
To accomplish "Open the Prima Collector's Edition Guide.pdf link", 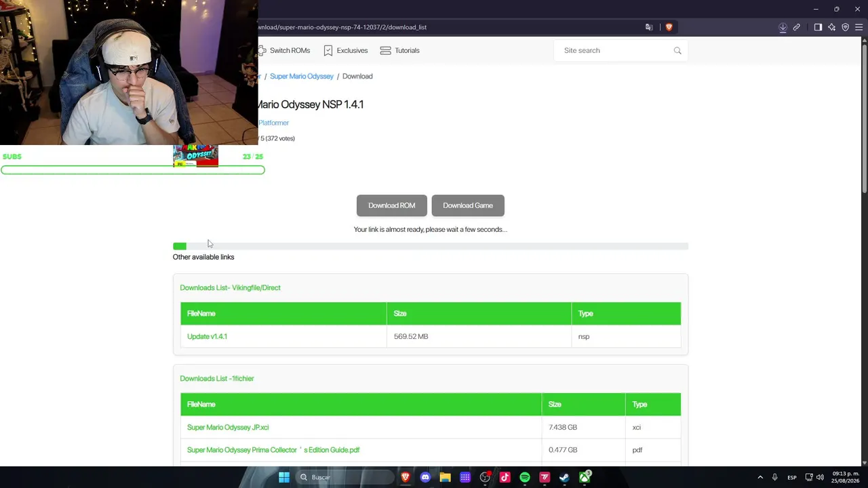I will (273, 450).
